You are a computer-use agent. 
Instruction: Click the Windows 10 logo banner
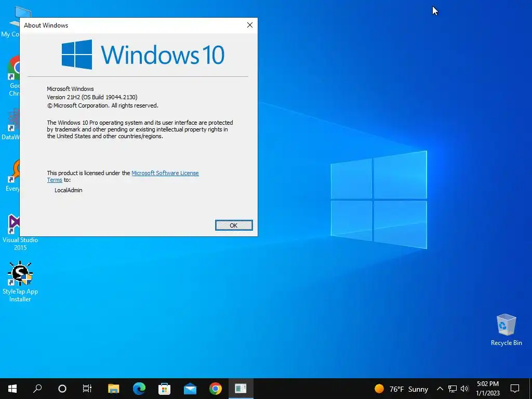(x=143, y=55)
